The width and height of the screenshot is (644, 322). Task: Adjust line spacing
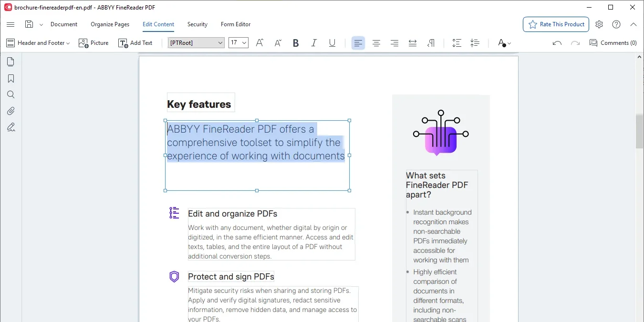pyautogui.click(x=457, y=43)
